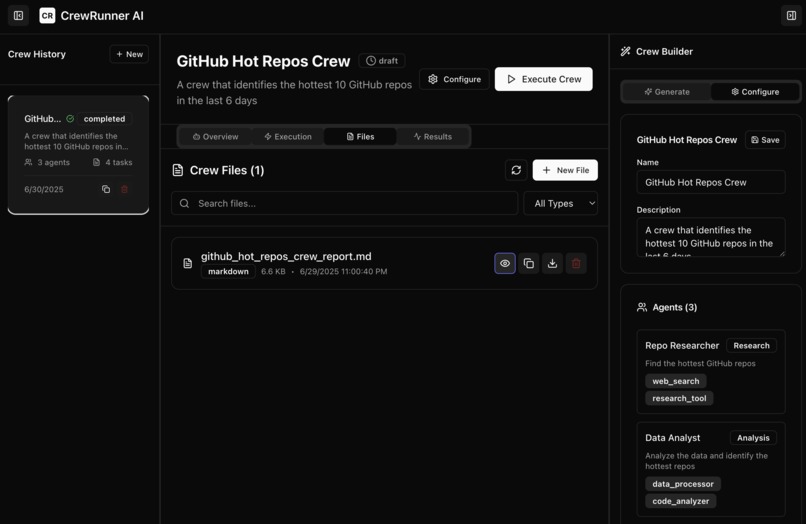Viewport: 806px width, 524px height.
Task: Click the 6.6 KB file size text
Action: (x=273, y=272)
